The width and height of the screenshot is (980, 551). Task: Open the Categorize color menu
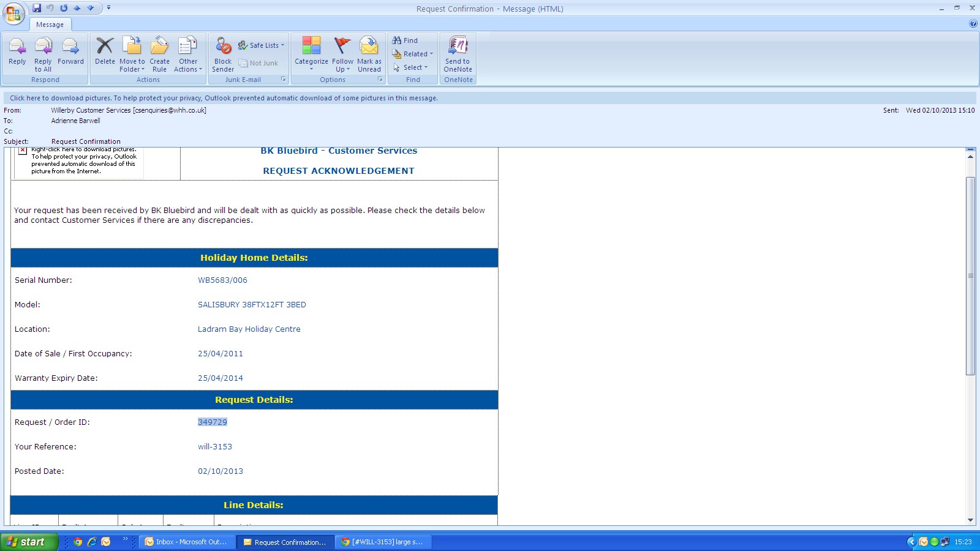coord(311,54)
